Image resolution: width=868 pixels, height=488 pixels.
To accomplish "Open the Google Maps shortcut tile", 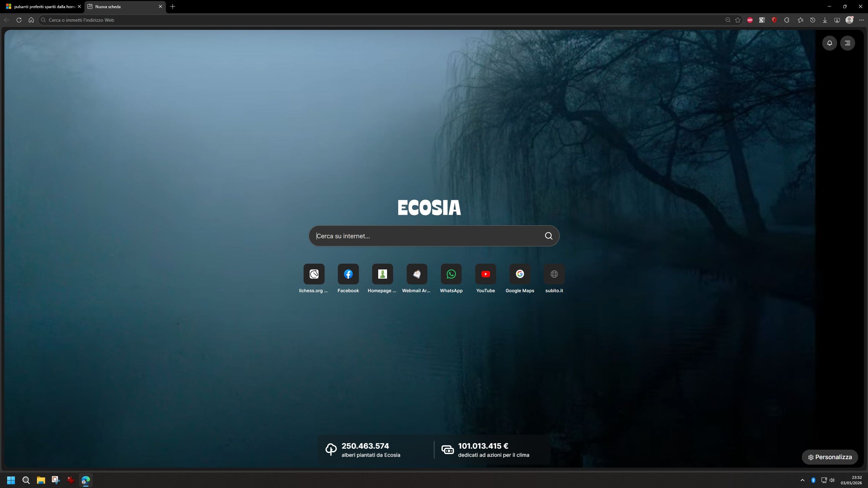I will coord(520,274).
